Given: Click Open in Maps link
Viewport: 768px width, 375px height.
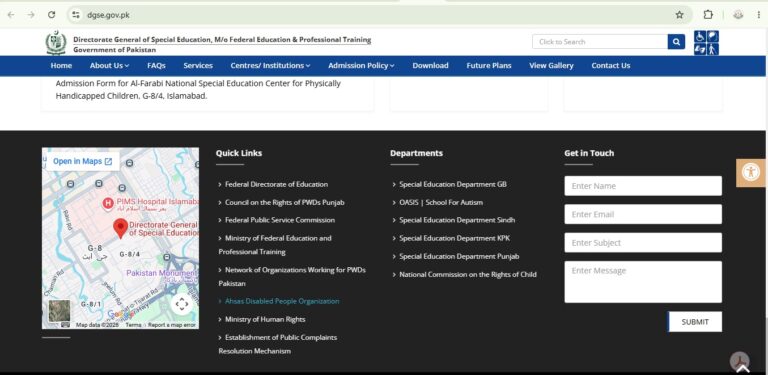Looking at the screenshot, I should pyautogui.click(x=82, y=161).
